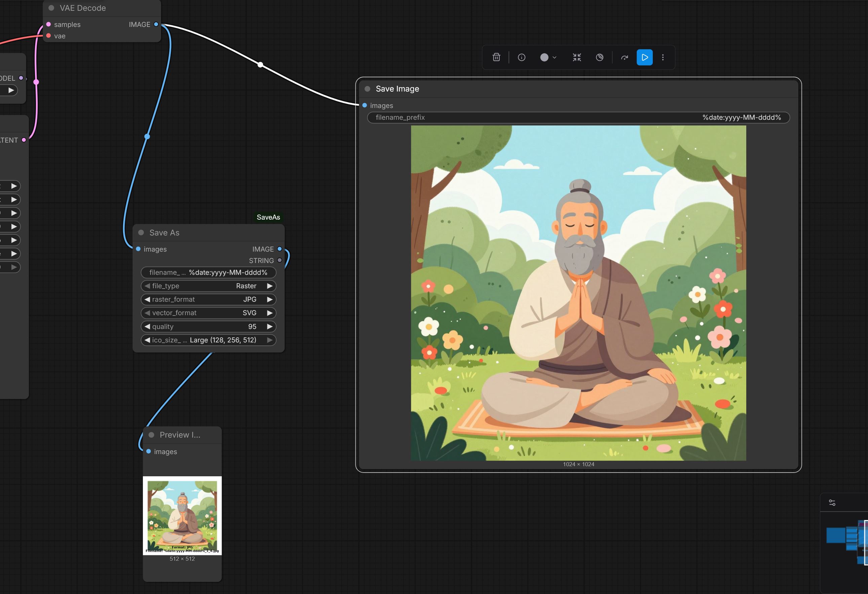Image resolution: width=868 pixels, height=594 pixels.
Task: Toggle collapse dot on VAE Decode node
Action: 51,8
